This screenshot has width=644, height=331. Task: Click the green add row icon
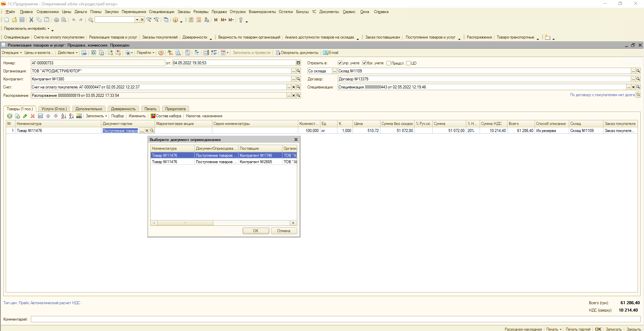coord(9,116)
